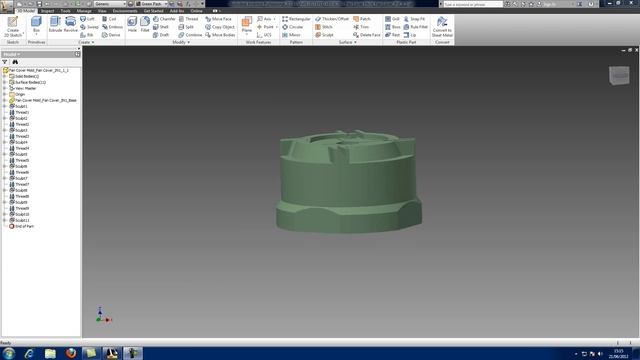This screenshot has width=640, height=360.
Task: Open the Get Started tab
Action: (x=153, y=11)
